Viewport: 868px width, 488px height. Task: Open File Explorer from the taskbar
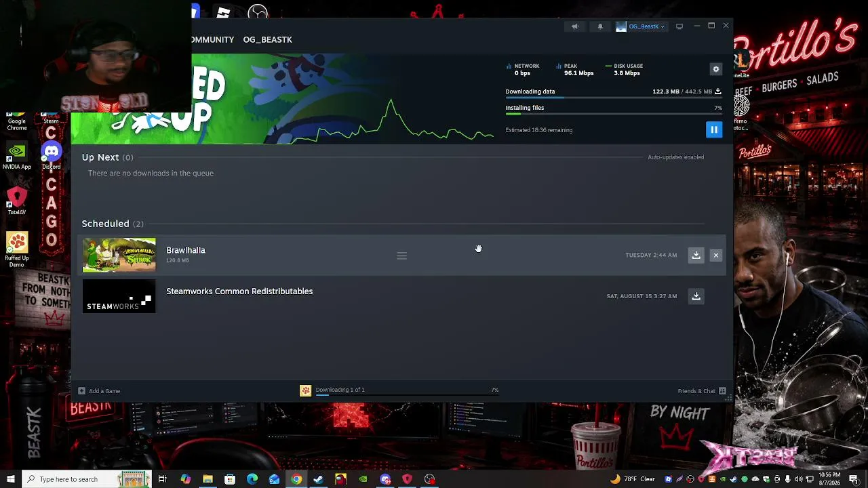coord(208,479)
